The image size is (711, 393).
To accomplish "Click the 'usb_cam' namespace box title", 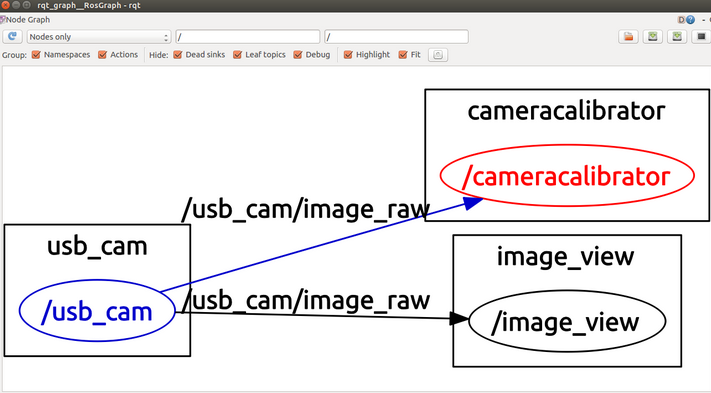I will [97, 247].
